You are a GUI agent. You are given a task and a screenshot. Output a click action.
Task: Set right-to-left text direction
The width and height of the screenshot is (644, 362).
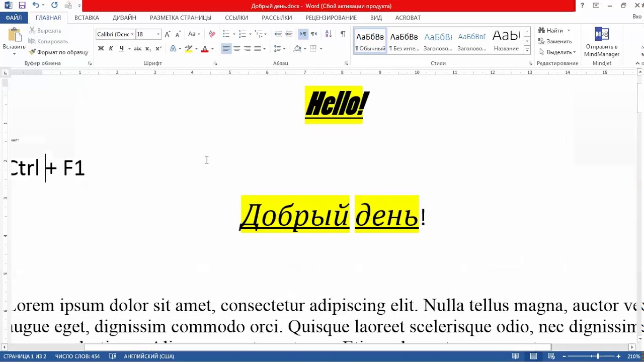pos(313,34)
